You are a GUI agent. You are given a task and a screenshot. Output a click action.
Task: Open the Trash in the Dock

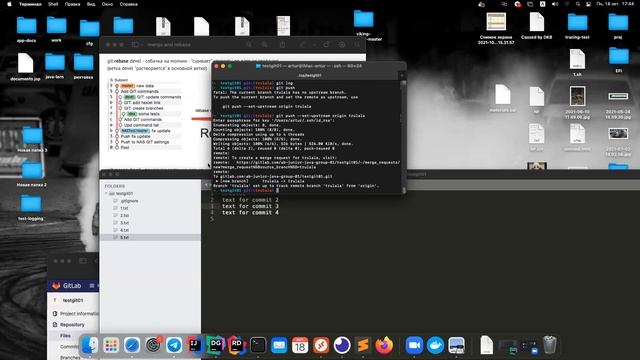(549, 345)
